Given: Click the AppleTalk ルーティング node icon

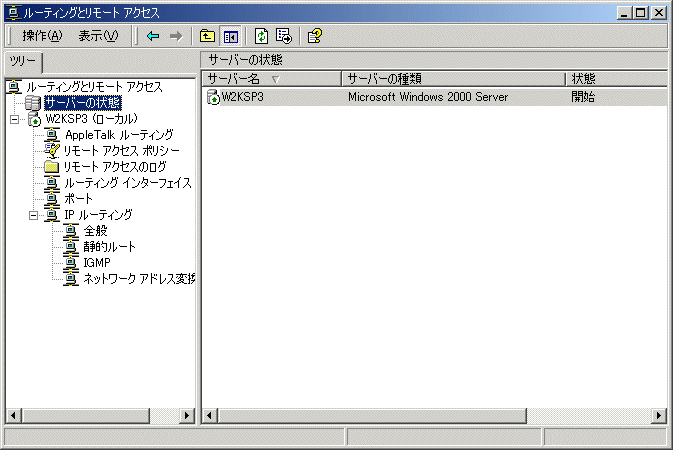Looking at the screenshot, I should (52, 135).
